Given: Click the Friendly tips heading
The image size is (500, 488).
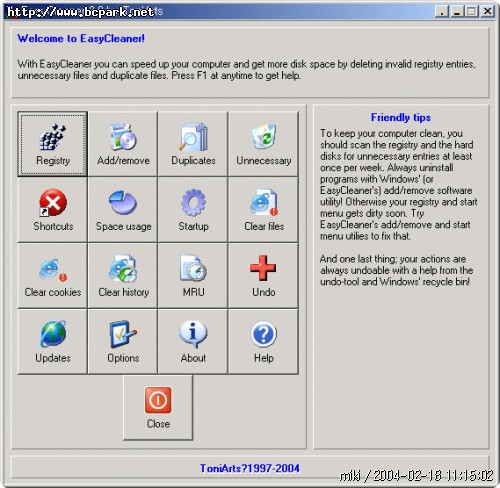Looking at the screenshot, I should point(401,117).
